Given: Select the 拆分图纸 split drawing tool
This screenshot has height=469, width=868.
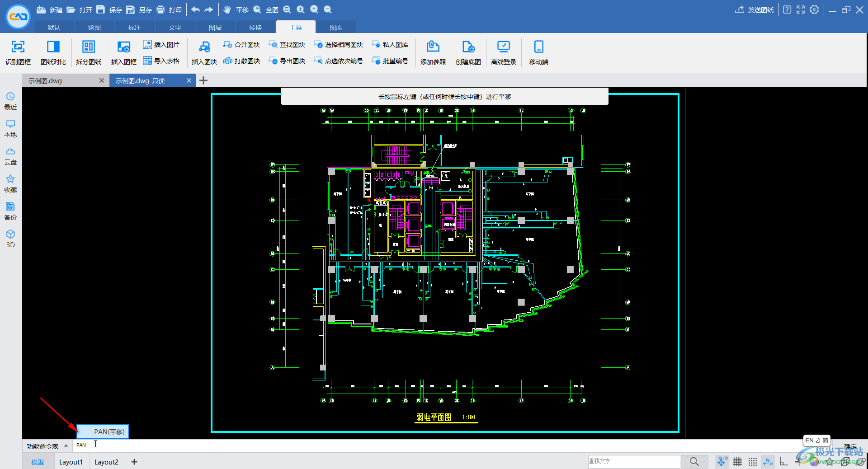Looking at the screenshot, I should [89, 52].
